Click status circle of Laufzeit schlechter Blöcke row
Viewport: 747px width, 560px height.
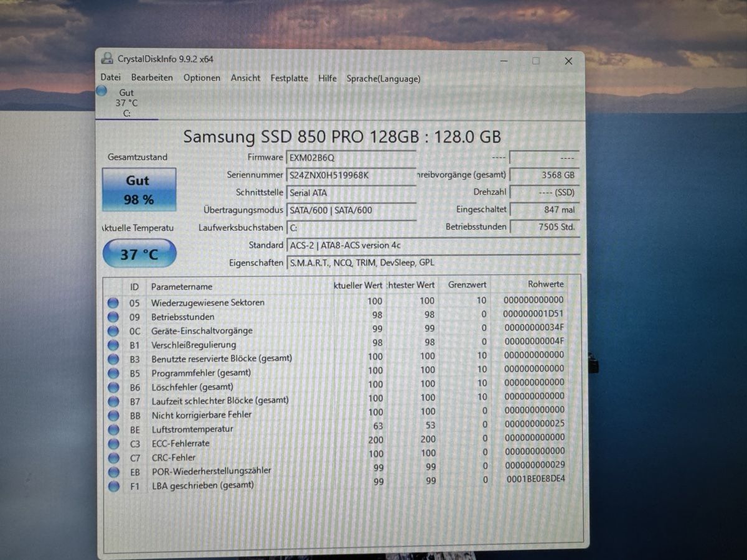(113, 401)
